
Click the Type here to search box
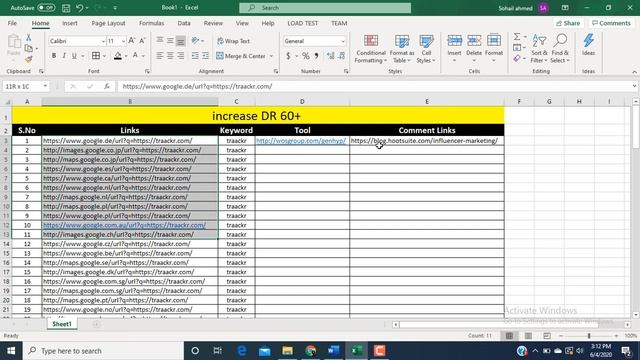pos(103,351)
